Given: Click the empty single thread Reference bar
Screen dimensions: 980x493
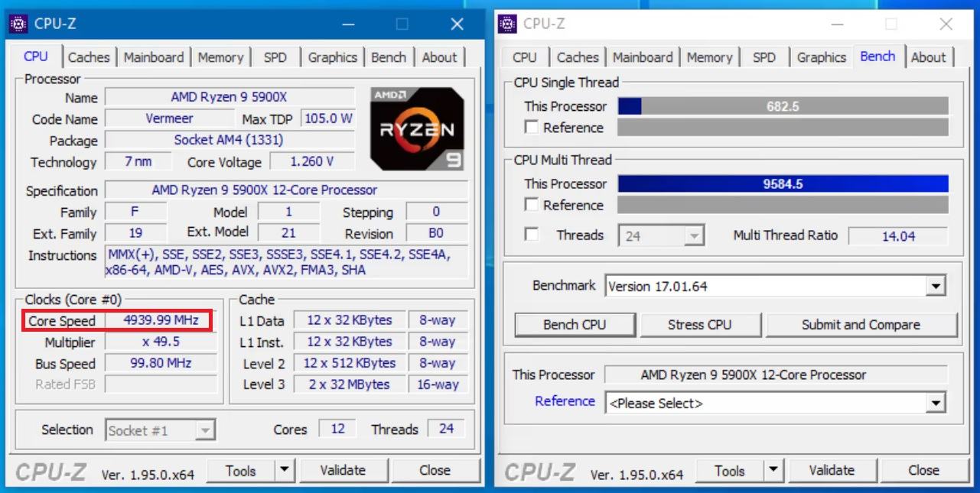Looking at the screenshot, I should (783, 128).
